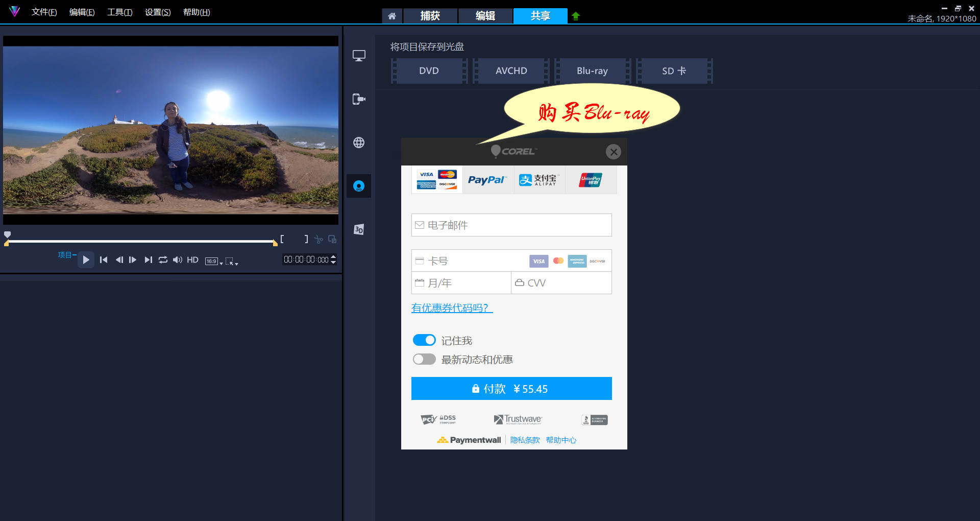
Task: Open the 帮助中心 link
Action: pyautogui.click(x=561, y=440)
